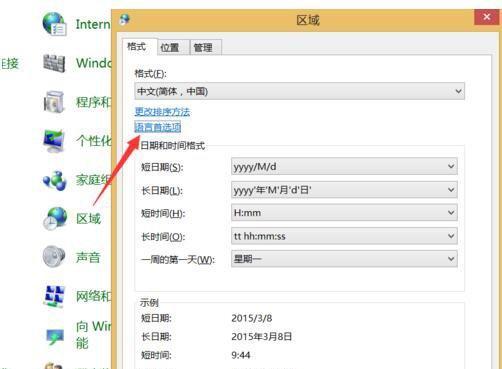
Task: Click the 区域 dialog title text
Action: (308, 20)
